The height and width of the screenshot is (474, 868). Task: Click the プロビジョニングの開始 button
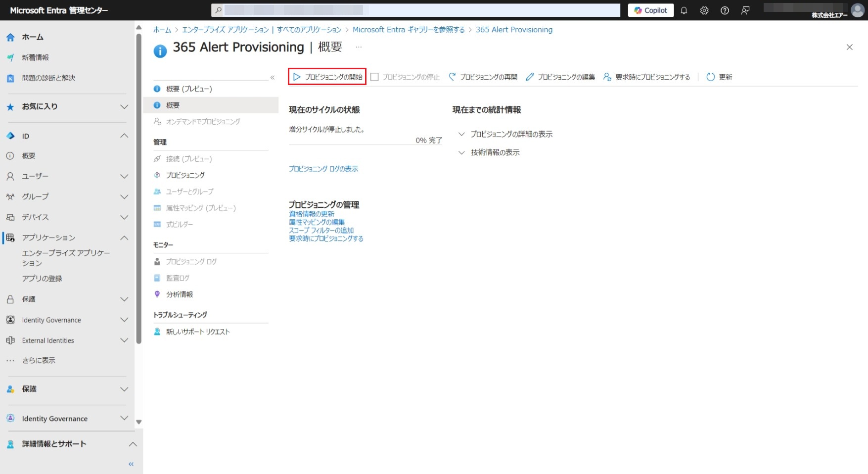coord(327,77)
